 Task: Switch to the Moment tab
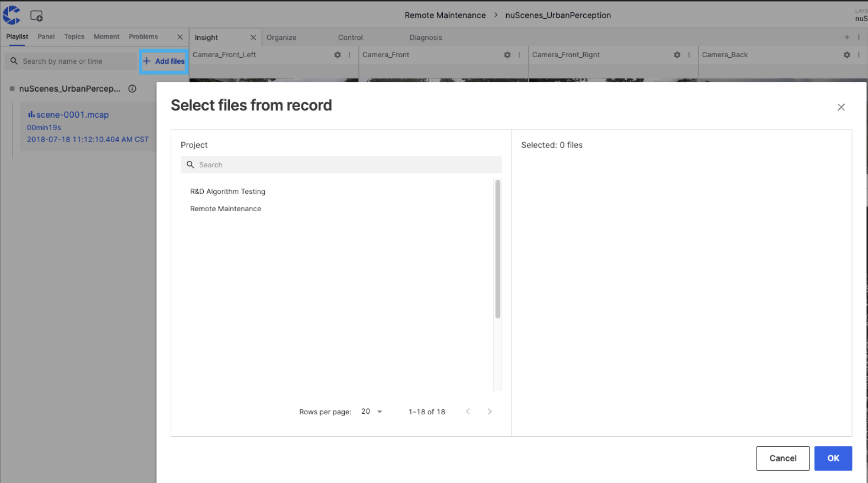(106, 37)
